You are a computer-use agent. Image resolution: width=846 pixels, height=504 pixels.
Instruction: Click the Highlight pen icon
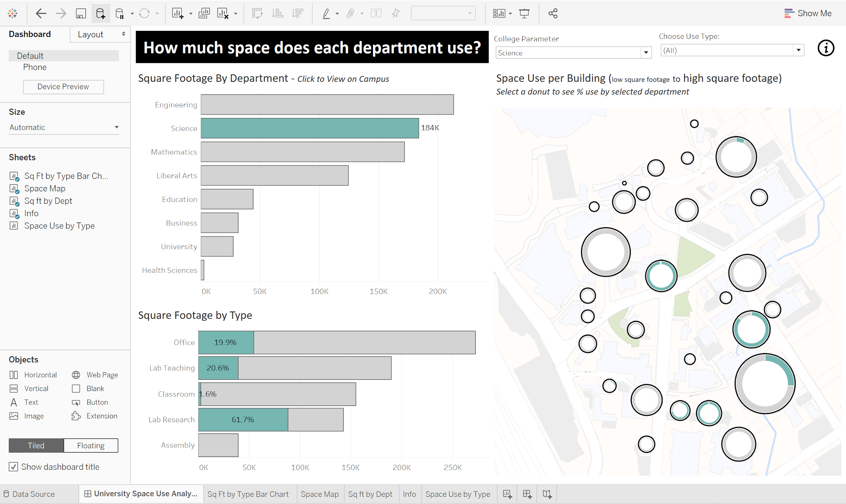(326, 14)
